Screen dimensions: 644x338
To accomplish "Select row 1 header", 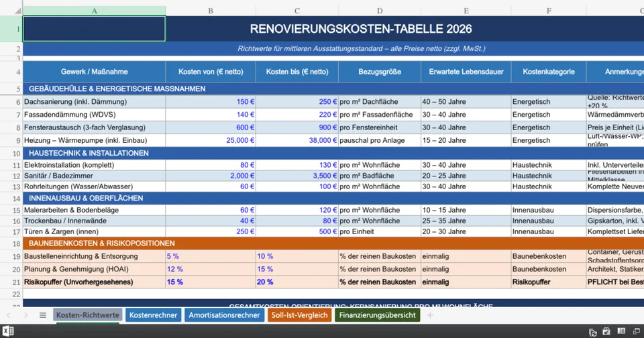I will pos(11,29).
